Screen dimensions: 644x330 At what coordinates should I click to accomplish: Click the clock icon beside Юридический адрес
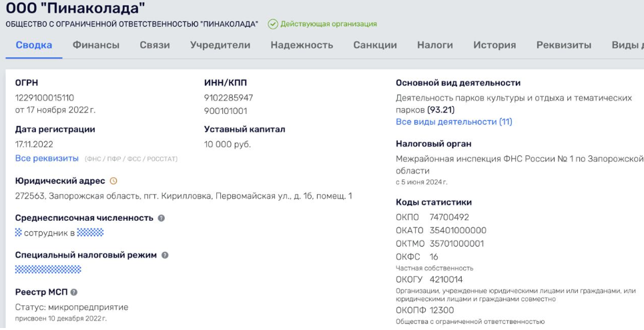[x=113, y=181]
